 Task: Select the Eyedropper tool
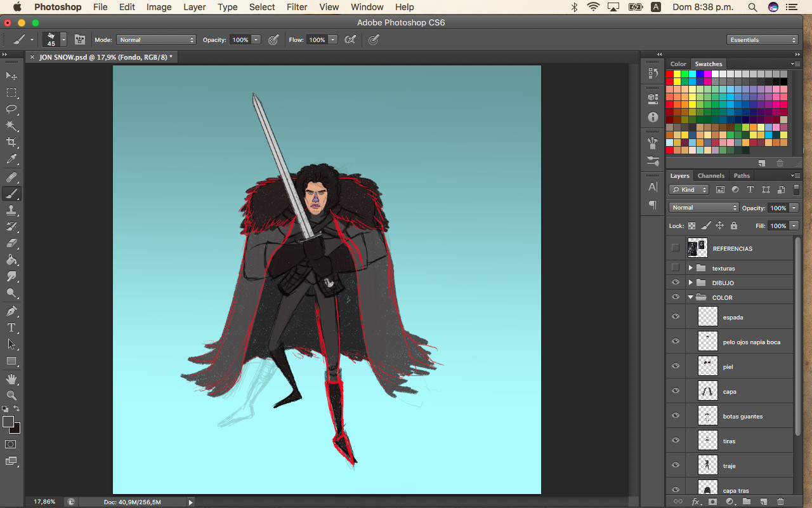(11, 159)
